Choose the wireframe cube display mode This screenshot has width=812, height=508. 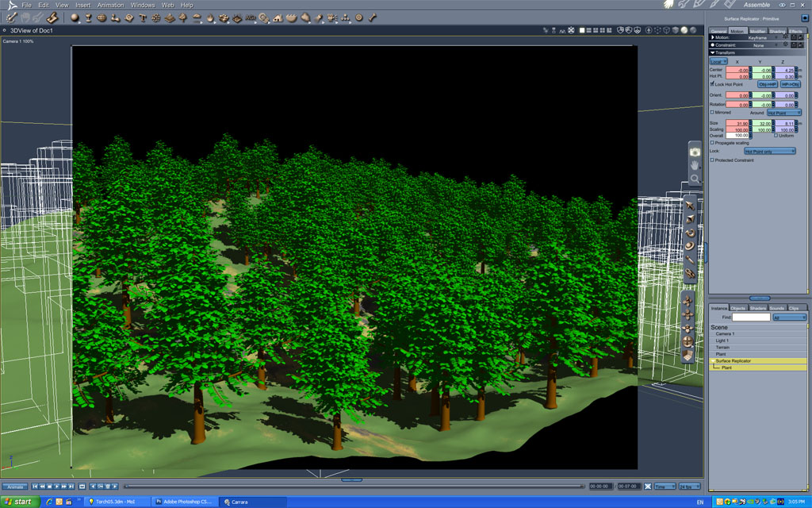click(x=666, y=30)
